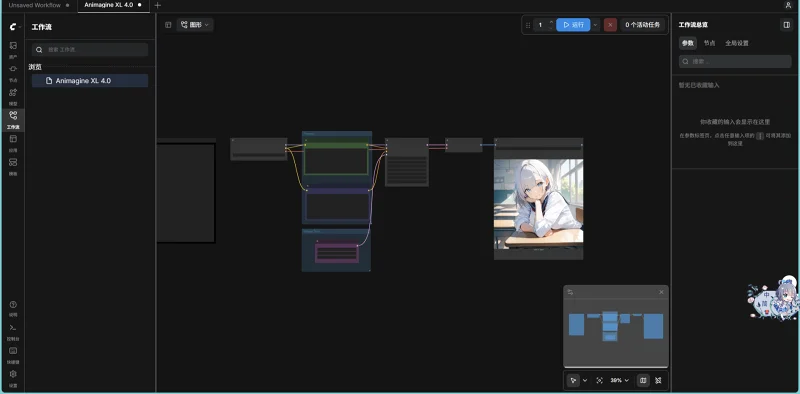Click the panel layout icon beside 图形 dropdown

tap(168, 24)
